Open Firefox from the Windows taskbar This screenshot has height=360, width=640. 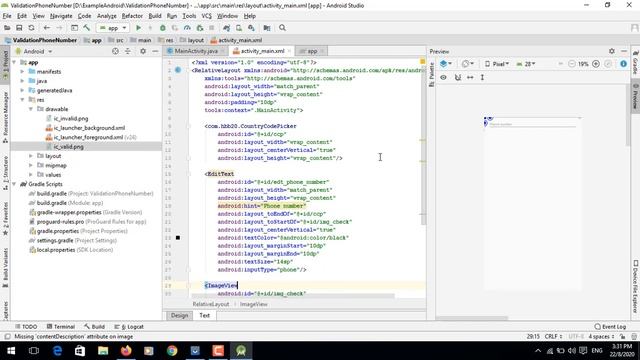126,351
